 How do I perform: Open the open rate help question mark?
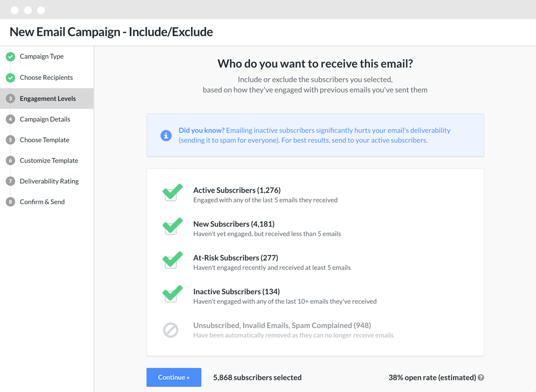pos(481,378)
